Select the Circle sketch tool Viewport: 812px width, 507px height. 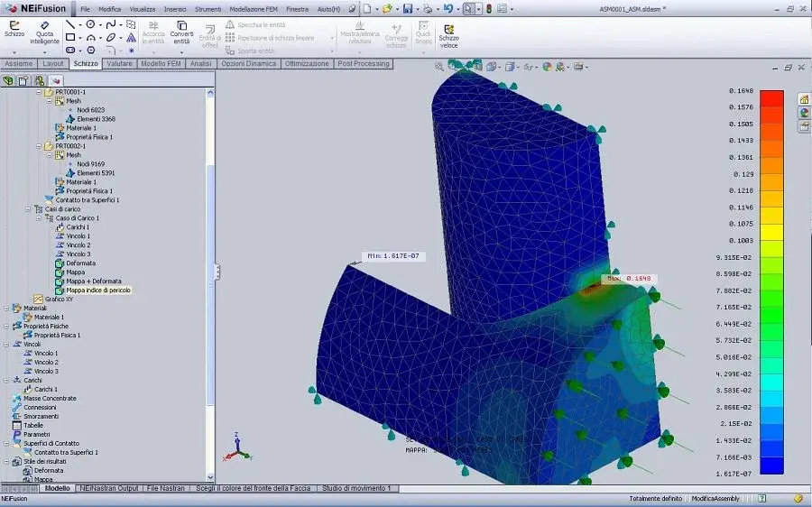tap(90, 24)
